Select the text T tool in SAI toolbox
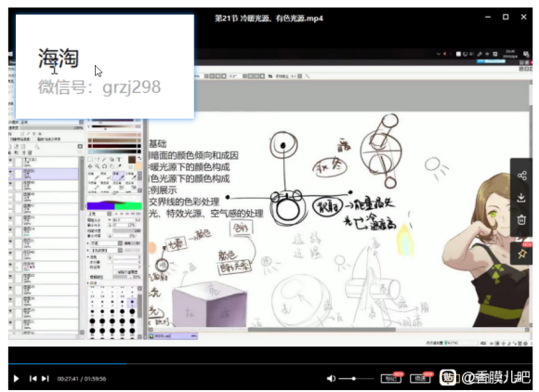Viewport: 539px width, 392px height. (119, 160)
